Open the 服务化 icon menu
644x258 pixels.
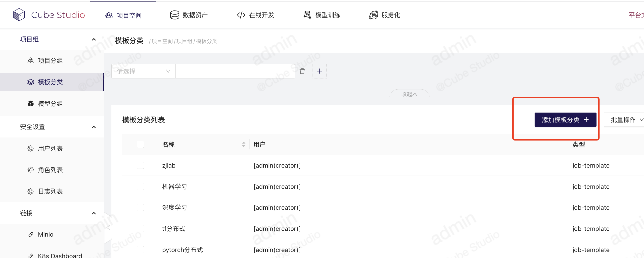coord(373,15)
